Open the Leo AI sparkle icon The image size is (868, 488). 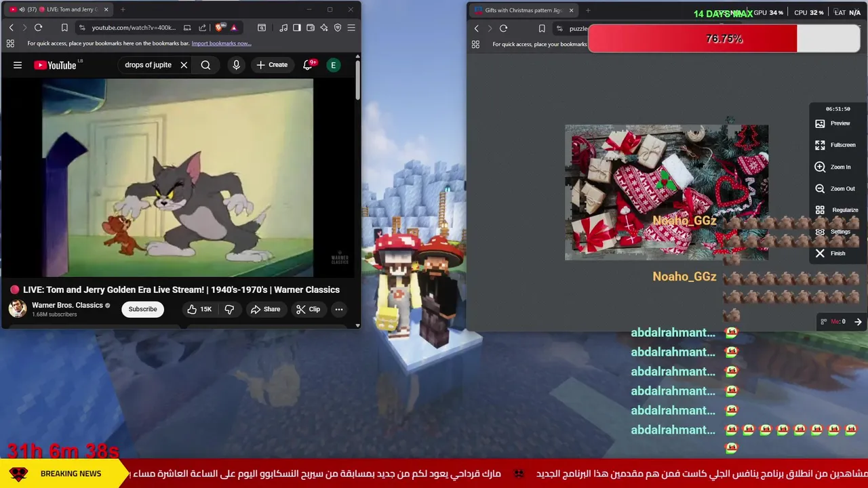(324, 28)
